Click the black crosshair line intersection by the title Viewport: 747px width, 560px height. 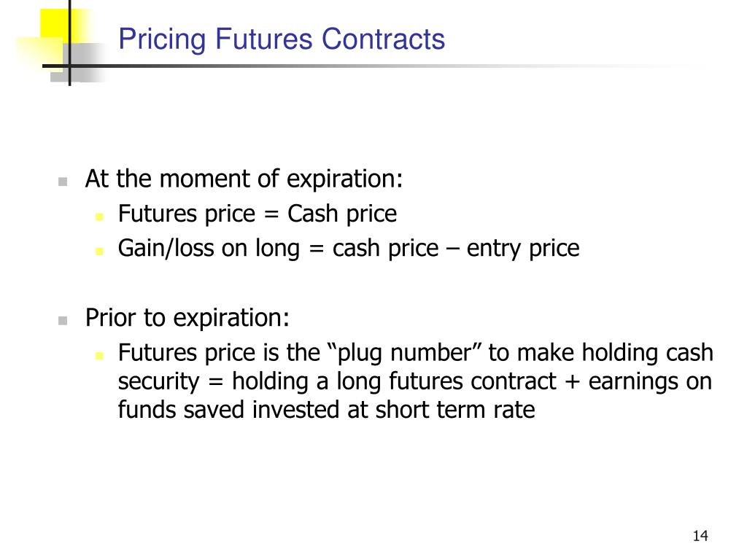tap(69, 66)
